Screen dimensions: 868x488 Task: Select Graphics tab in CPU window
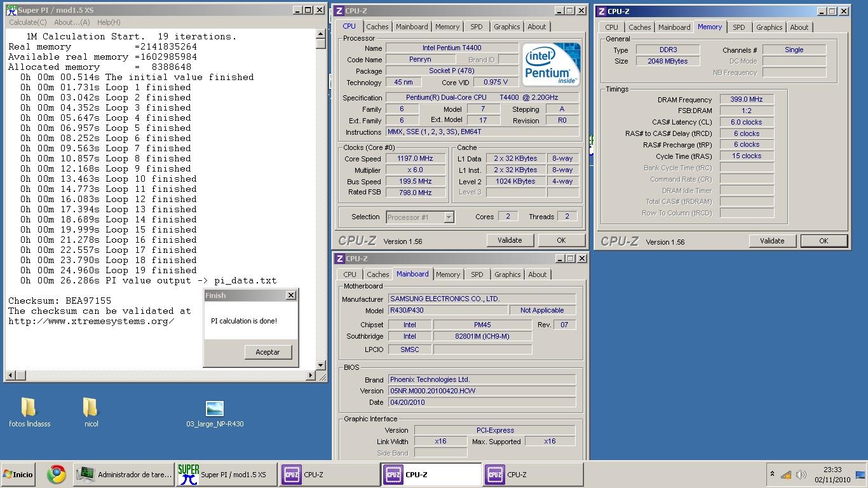tap(506, 27)
